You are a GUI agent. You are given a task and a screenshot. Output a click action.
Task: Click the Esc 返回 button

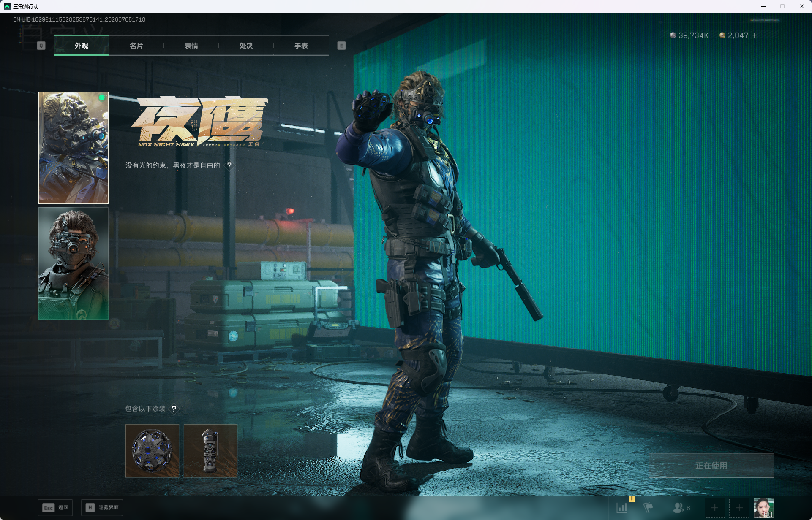55,507
